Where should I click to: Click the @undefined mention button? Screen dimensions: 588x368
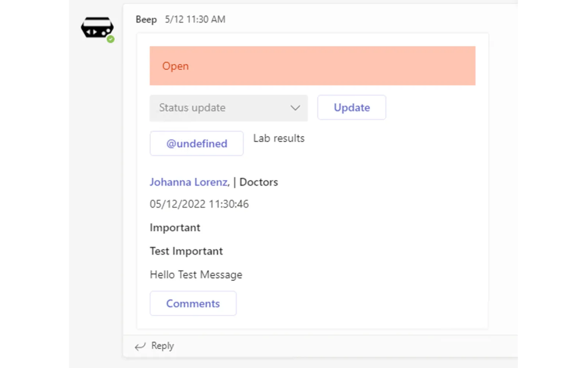click(197, 144)
